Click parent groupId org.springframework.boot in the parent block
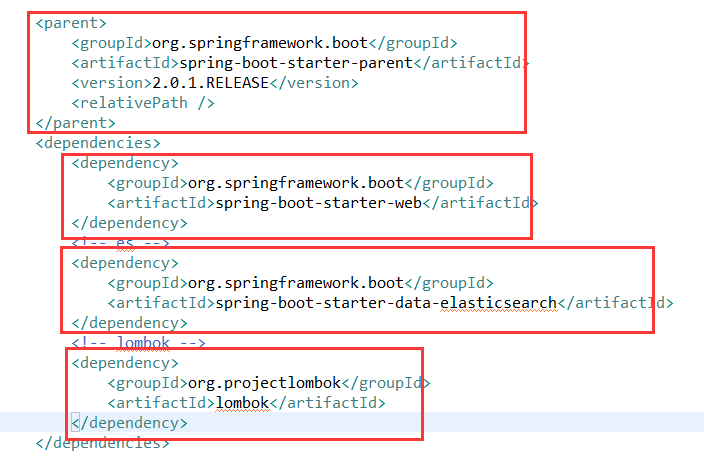The image size is (704, 459). point(260,43)
